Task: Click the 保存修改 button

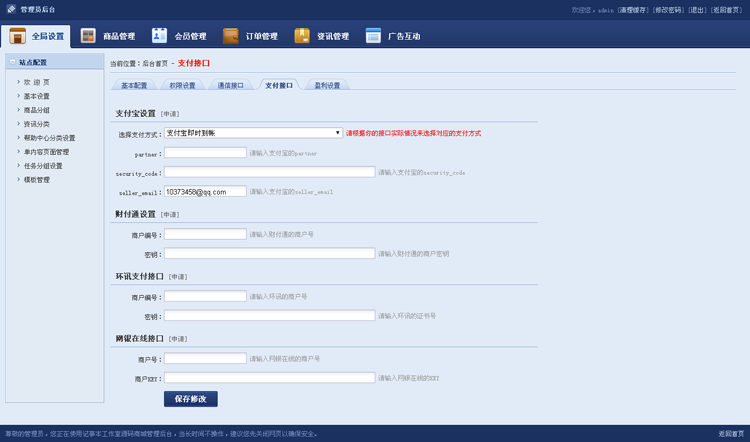Action: pyautogui.click(x=191, y=399)
